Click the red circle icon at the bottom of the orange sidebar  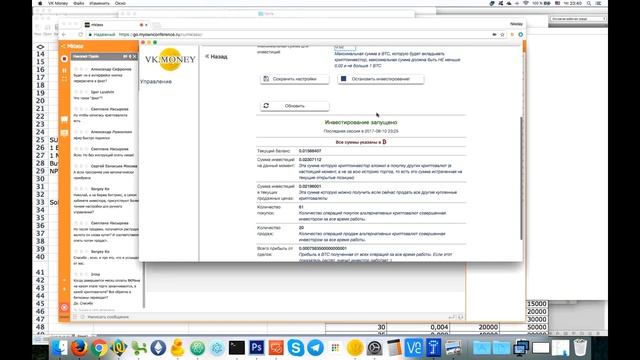(64, 307)
